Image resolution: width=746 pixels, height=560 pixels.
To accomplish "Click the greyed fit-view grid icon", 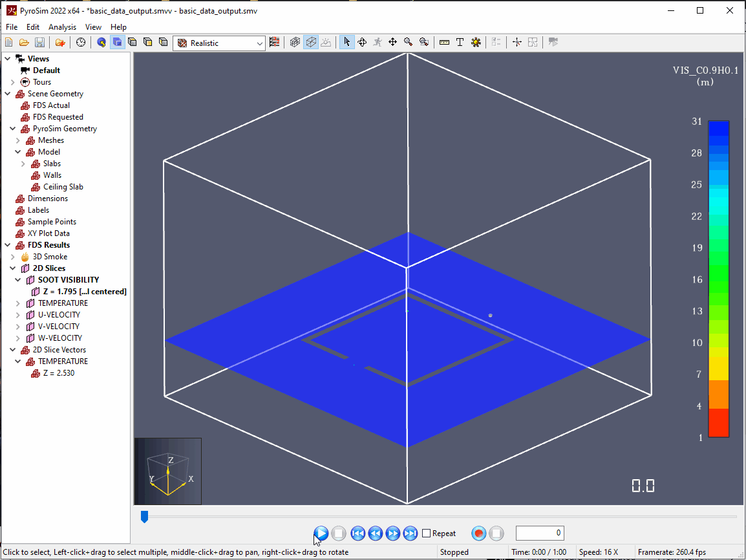I will click(533, 42).
